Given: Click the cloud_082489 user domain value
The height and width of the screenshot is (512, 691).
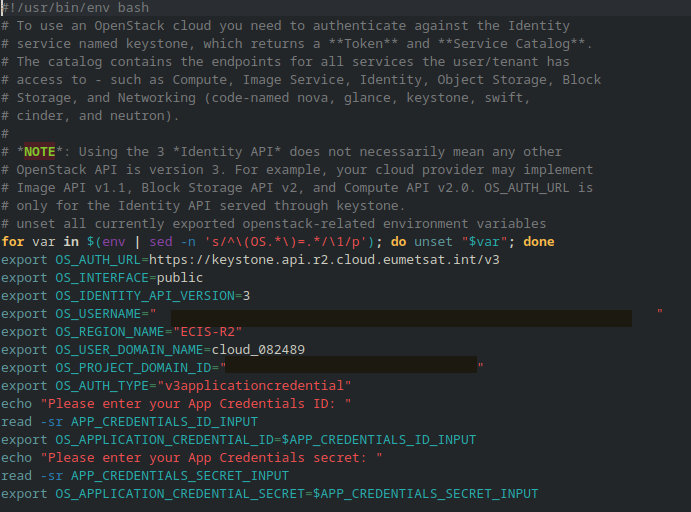Looking at the screenshot, I should (258, 350).
